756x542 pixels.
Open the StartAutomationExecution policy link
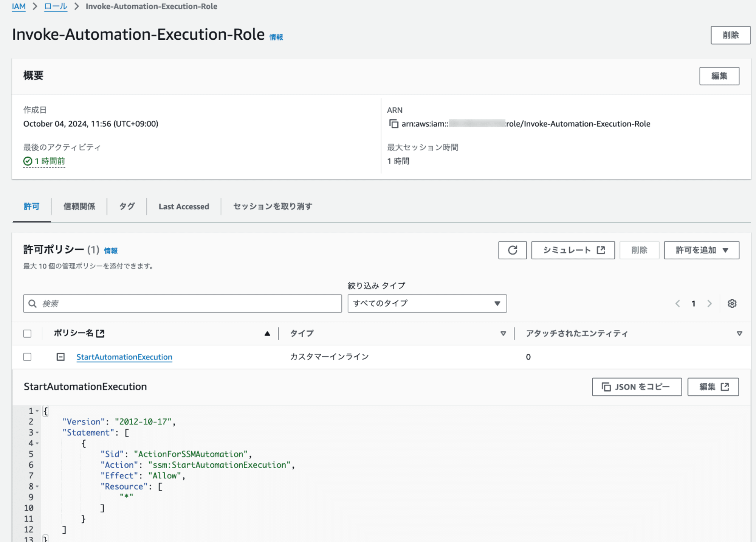(124, 357)
